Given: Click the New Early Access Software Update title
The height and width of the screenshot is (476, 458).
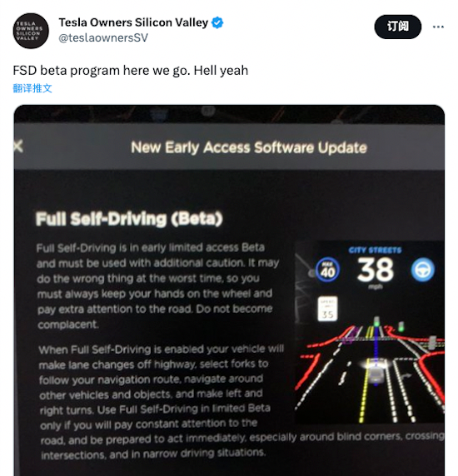Looking at the screenshot, I should tap(249, 147).
